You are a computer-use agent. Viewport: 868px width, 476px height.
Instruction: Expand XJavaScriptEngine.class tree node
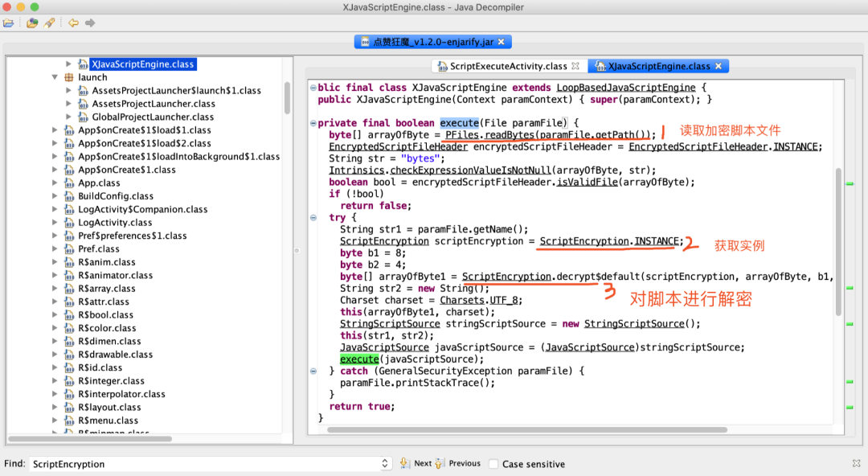[x=68, y=64]
